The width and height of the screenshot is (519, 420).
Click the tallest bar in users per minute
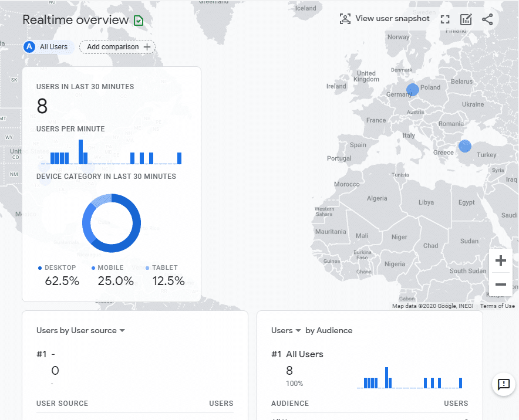(x=81, y=152)
